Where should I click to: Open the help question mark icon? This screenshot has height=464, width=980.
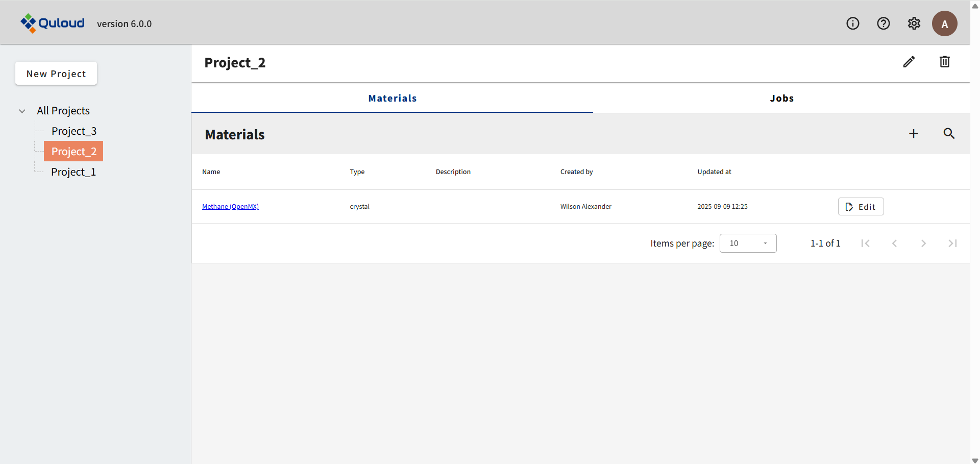point(883,23)
